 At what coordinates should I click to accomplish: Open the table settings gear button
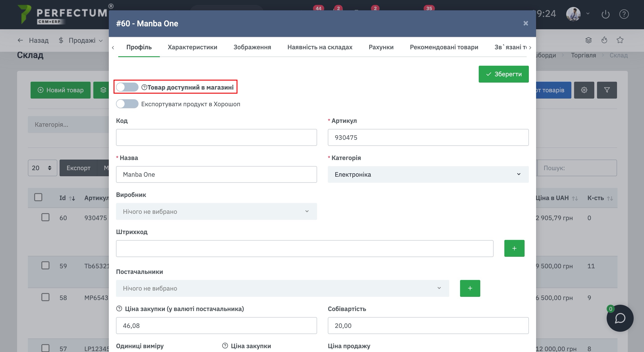coord(584,90)
